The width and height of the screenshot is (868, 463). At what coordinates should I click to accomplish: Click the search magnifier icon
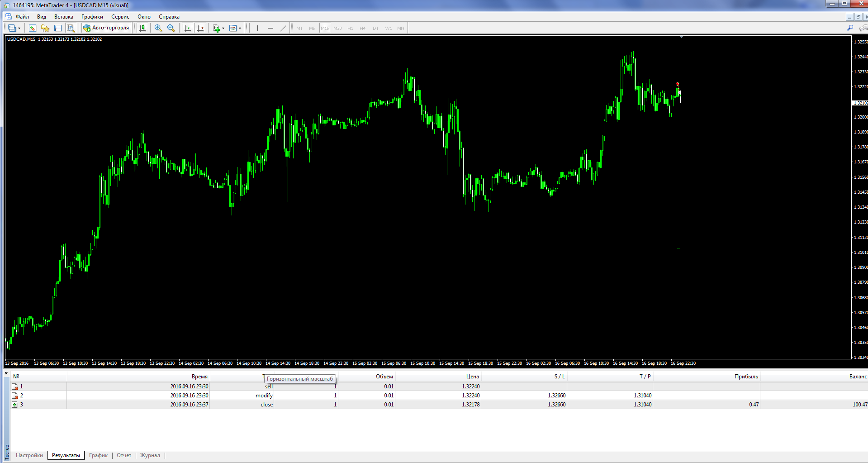point(850,28)
